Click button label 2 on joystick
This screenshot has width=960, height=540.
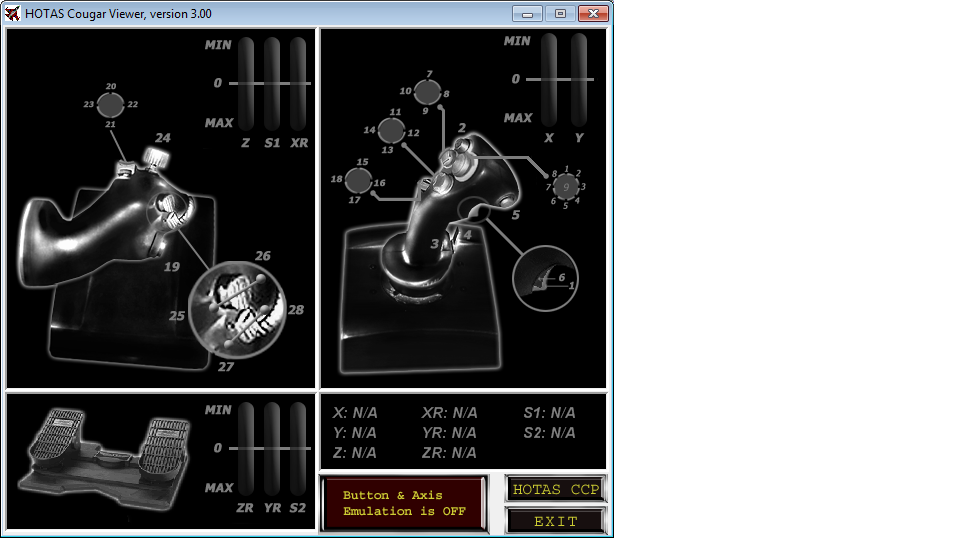[x=462, y=127]
